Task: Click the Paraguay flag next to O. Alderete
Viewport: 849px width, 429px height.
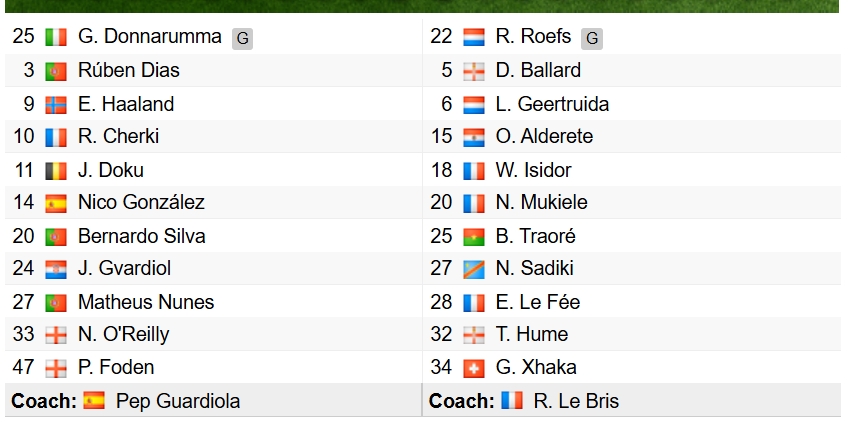Action: [x=474, y=138]
